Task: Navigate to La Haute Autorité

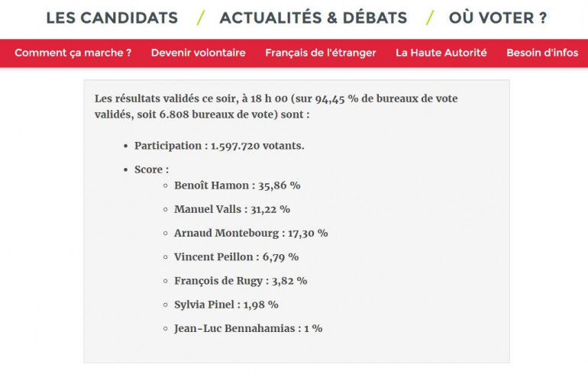Action: coord(441,53)
